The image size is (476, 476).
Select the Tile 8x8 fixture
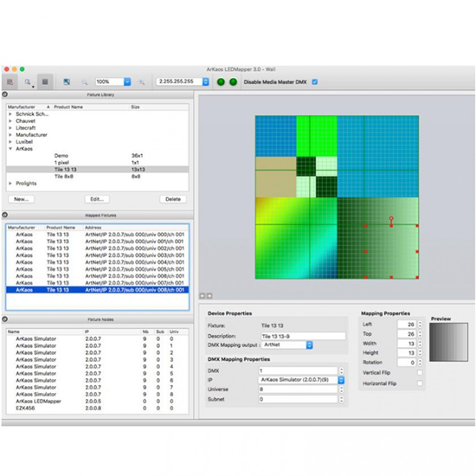click(97, 177)
